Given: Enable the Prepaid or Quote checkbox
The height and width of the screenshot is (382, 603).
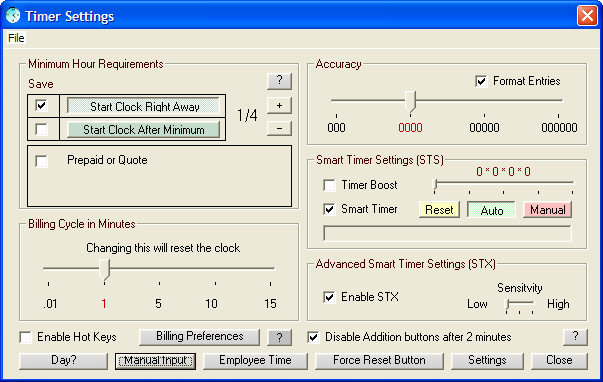Looking at the screenshot, I should pos(41,161).
